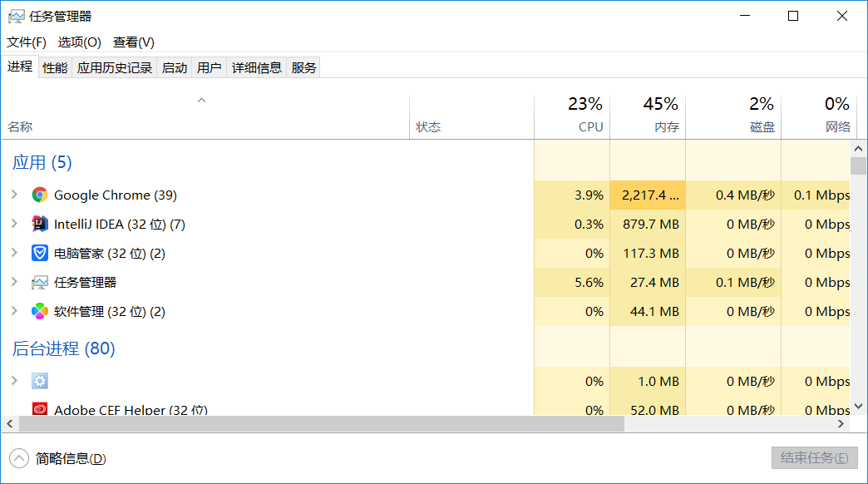Switch to the 性能 tab

tap(54, 67)
